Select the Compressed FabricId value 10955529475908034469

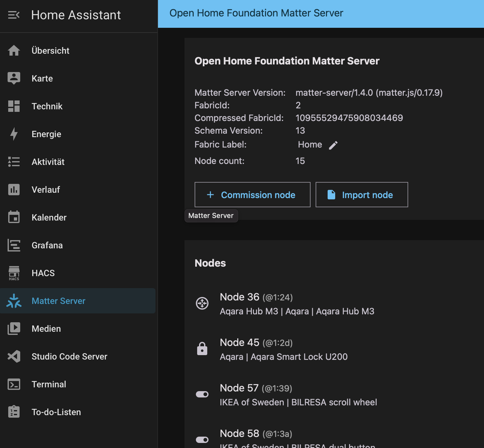pyautogui.click(x=349, y=118)
